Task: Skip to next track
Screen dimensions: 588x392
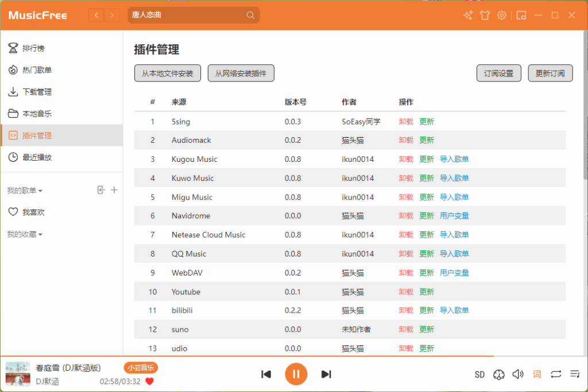Action: pos(326,374)
